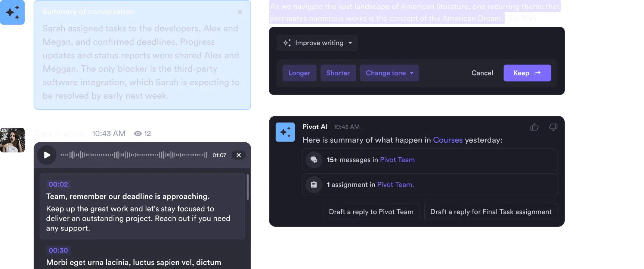Cancel the AI writing suggestion
Image resolution: width=644 pixels, height=269 pixels.
click(482, 73)
